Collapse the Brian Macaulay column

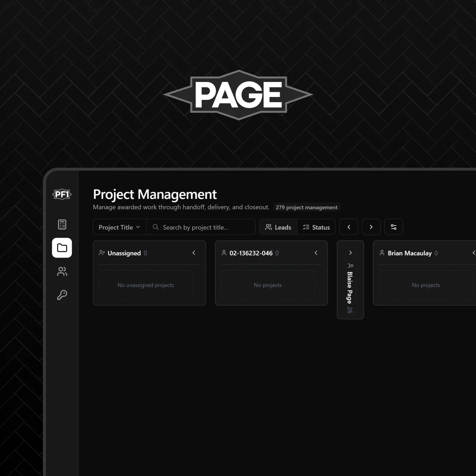[x=474, y=253]
